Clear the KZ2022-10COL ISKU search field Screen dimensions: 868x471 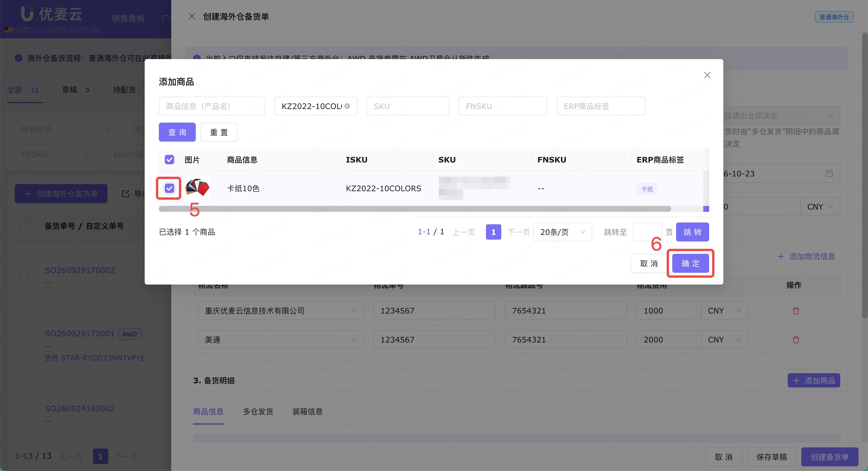347,106
